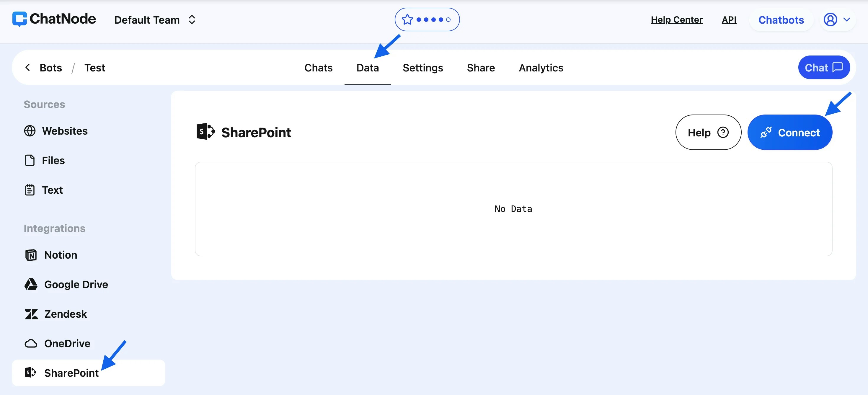The width and height of the screenshot is (868, 395).
Task: Click the ChatNode logo icon
Action: (19, 19)
